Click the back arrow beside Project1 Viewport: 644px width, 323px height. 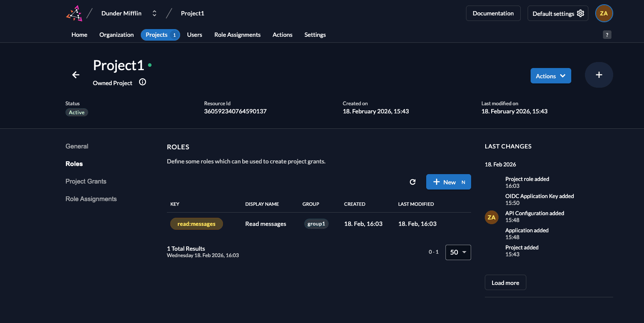(76, 75)
